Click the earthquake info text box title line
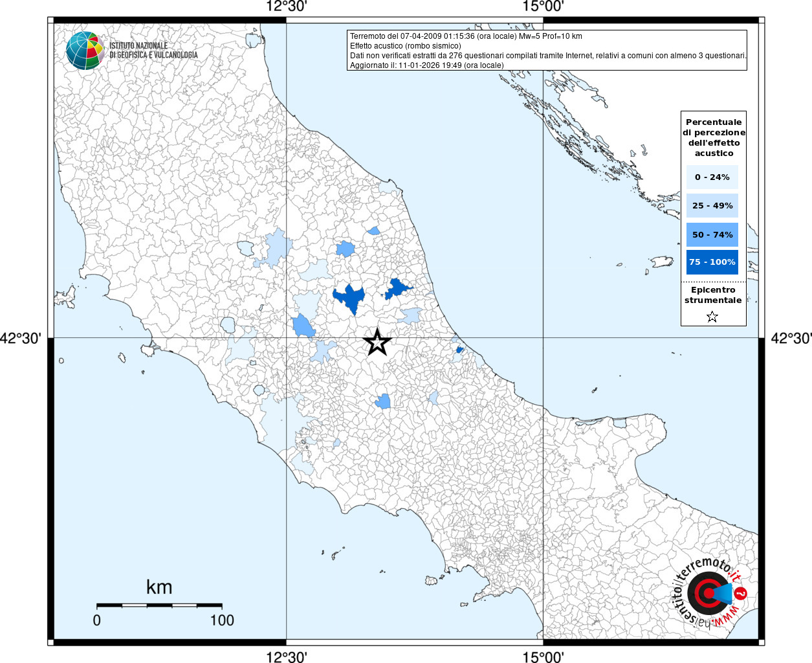Screen dimensions: 812x663 click(466, 36)
